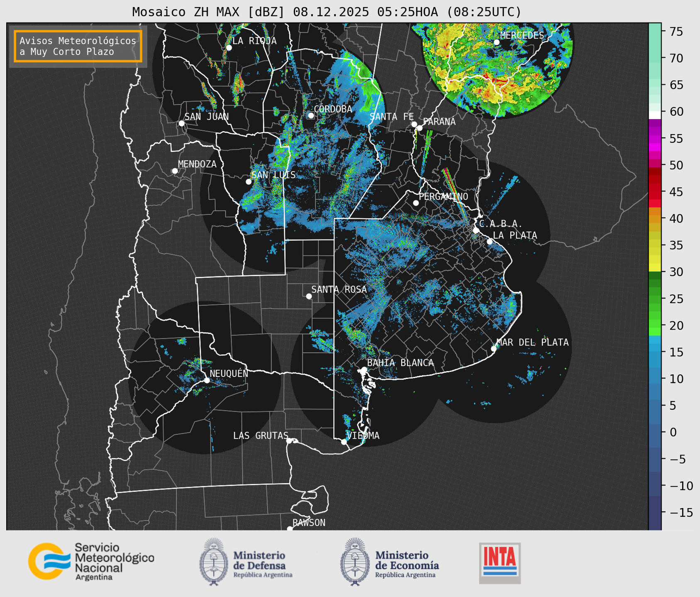
Task: Click the Mendoza city marker dot
Action: (175, 171)
